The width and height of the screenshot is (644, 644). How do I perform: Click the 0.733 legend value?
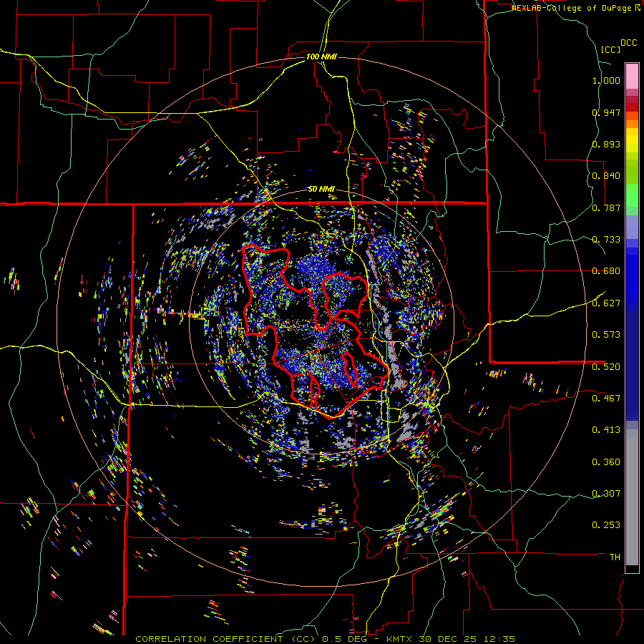point(606,240)
